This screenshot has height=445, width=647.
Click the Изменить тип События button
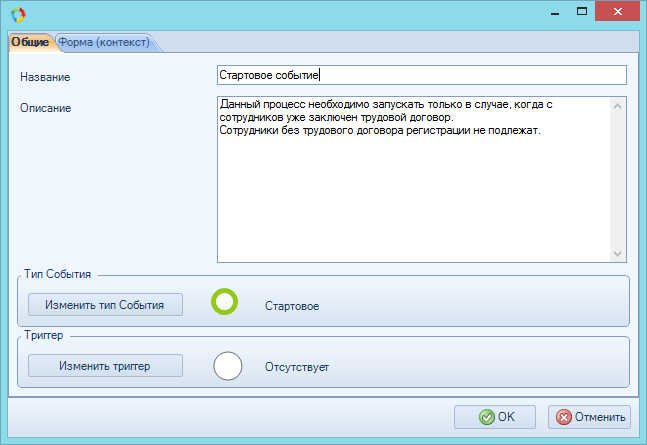[105, 305]
